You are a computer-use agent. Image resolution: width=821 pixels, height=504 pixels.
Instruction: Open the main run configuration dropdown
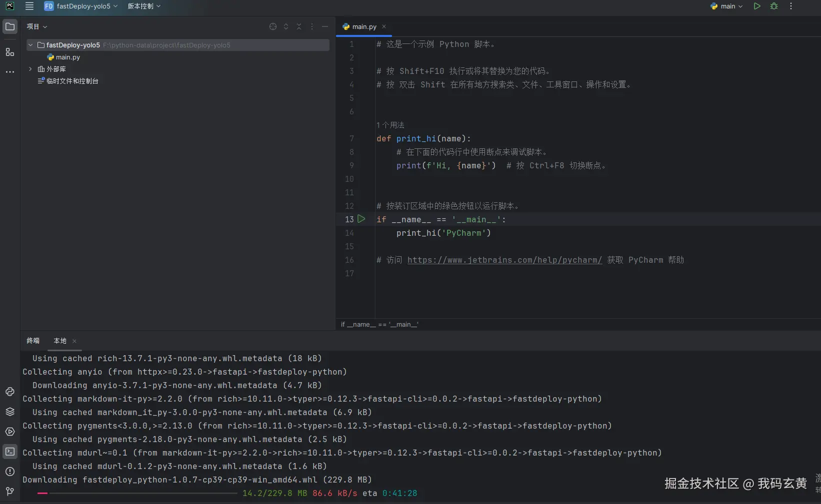coord(727,6)
